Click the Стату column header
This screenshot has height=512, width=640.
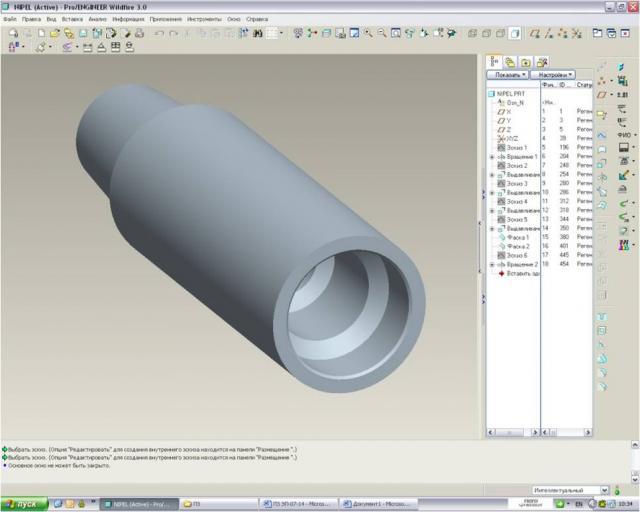tap(584, 85)
